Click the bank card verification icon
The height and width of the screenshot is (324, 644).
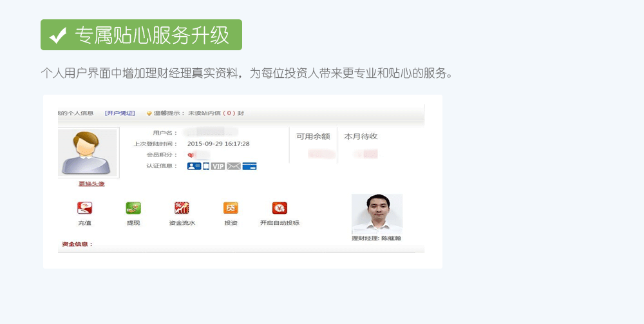tap(250, 166)
